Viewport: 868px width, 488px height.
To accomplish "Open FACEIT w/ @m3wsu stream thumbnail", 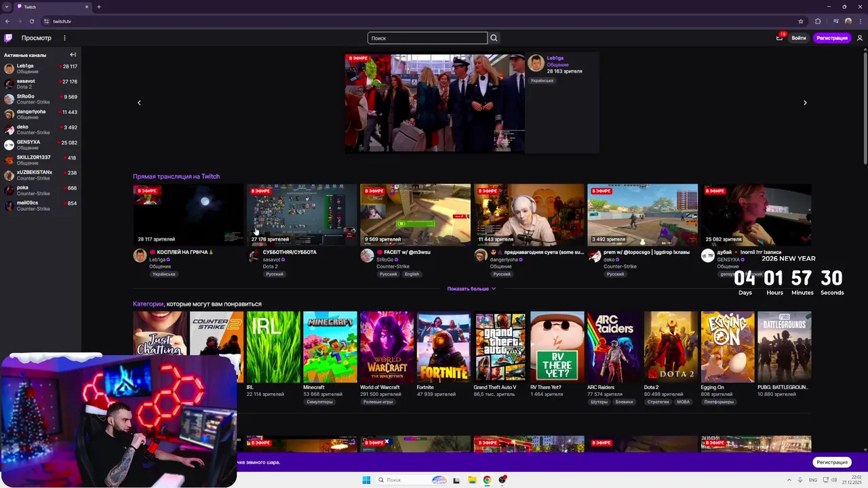I will tap(415, 214).
